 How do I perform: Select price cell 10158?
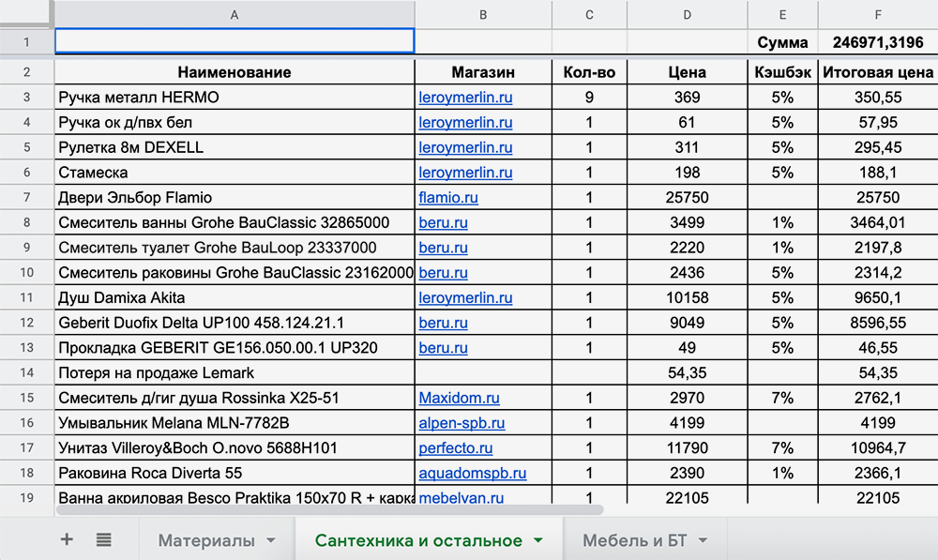tap(687, 297)
